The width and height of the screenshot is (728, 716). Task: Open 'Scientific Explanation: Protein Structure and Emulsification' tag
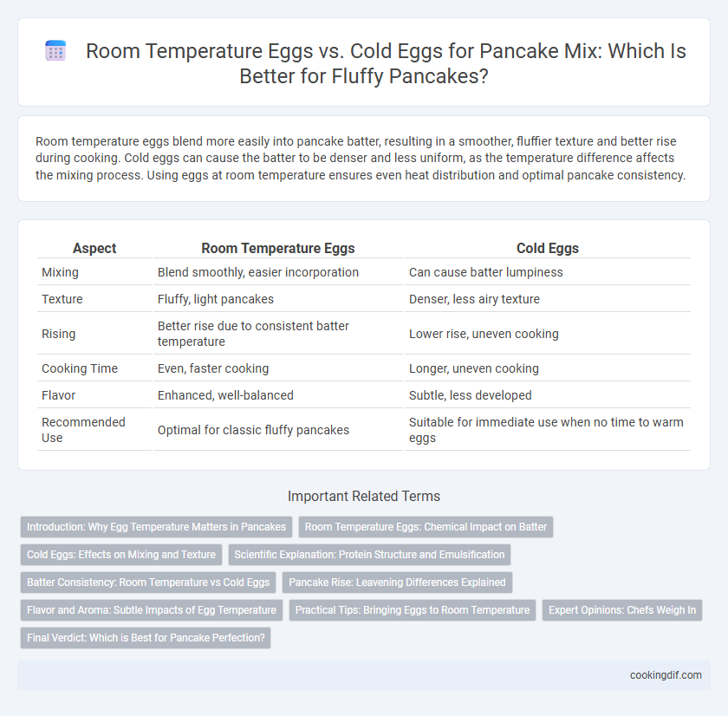[369, 555]
